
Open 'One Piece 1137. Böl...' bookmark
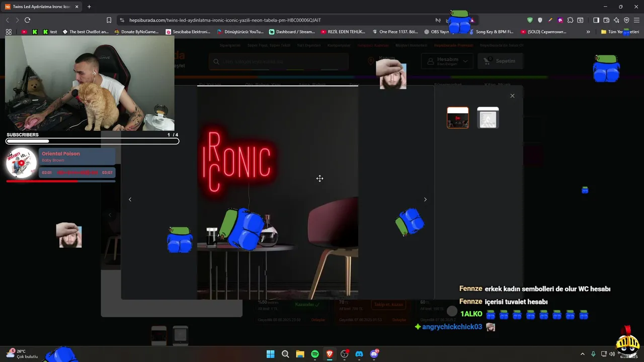pos(395,32)
